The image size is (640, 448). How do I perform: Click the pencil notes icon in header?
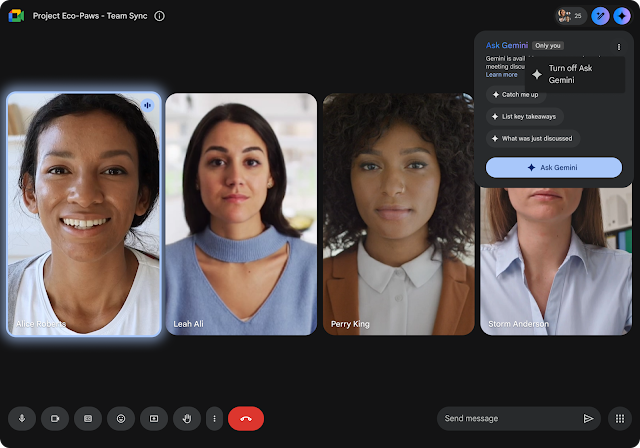[600, 16]
